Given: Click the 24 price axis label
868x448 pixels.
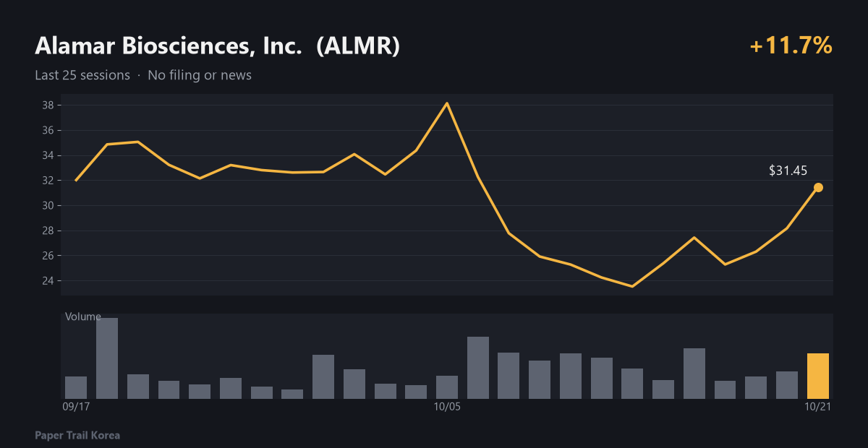Looking at the screenshot, I should coord(48,281).
